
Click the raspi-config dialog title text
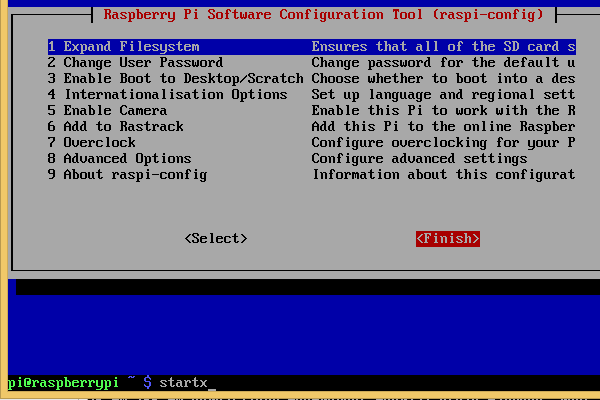(x=323, y=15)
